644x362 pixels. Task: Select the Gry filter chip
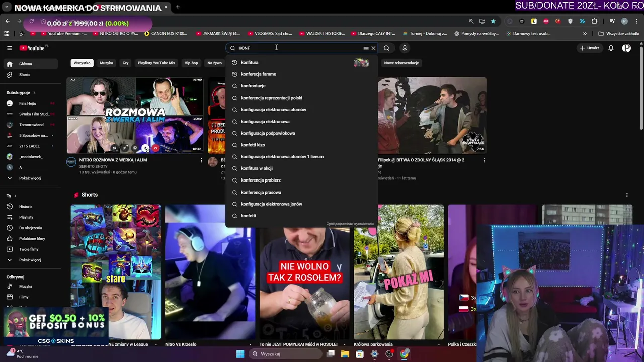[125, 63]
